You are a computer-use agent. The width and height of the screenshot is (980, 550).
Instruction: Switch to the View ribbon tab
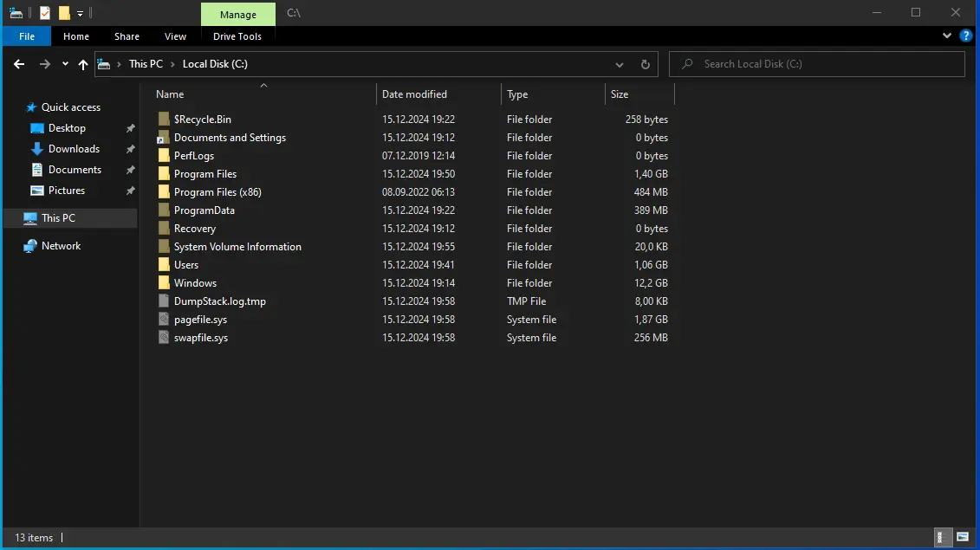click(x=175, y=36)
